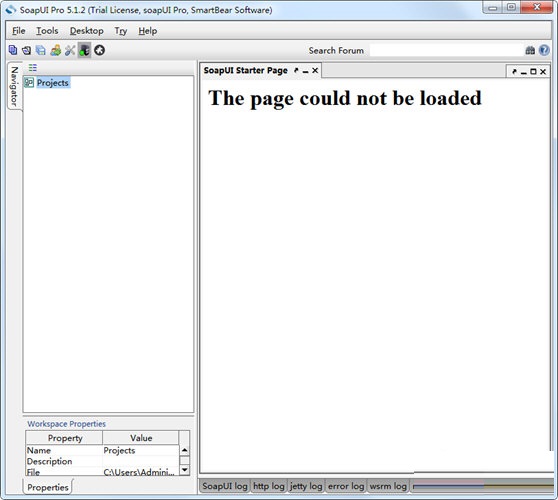The image size is (558, 500).
Task: Open the community forum people icon
Action: [x=56, y=50]
